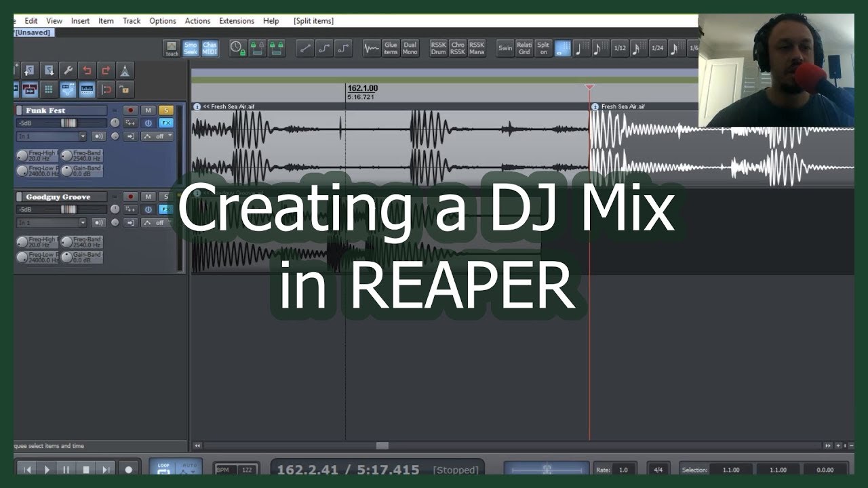
Task: Toggle the Swing grid button
Action: tap(505, 48)
